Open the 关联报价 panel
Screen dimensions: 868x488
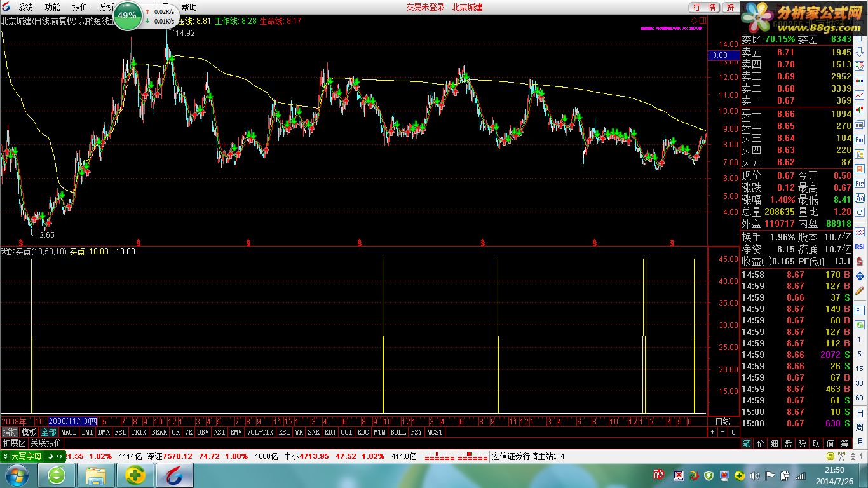(x=46, y=443)
